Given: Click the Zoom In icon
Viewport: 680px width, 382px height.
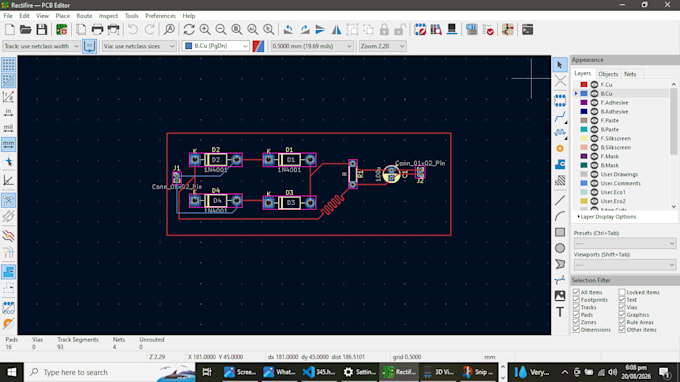Looking at the screenshot, I should click(205, 29).
